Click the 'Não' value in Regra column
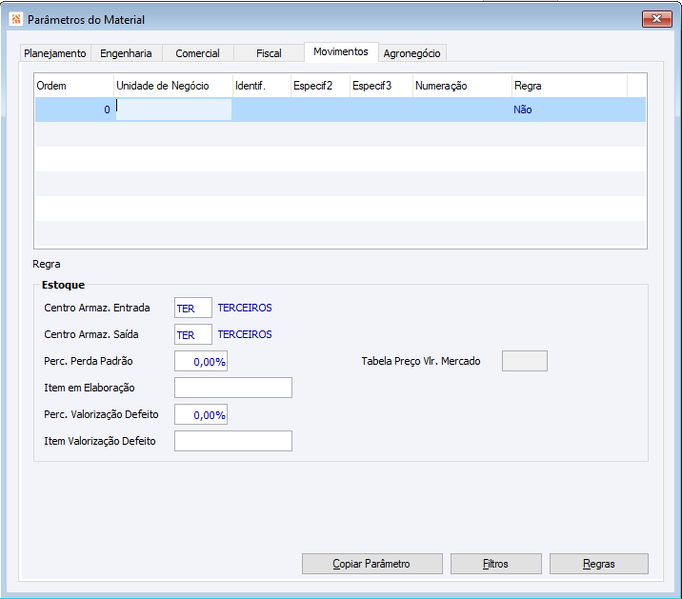The width and height of the screenshot is (682, 599). [523, 110]
